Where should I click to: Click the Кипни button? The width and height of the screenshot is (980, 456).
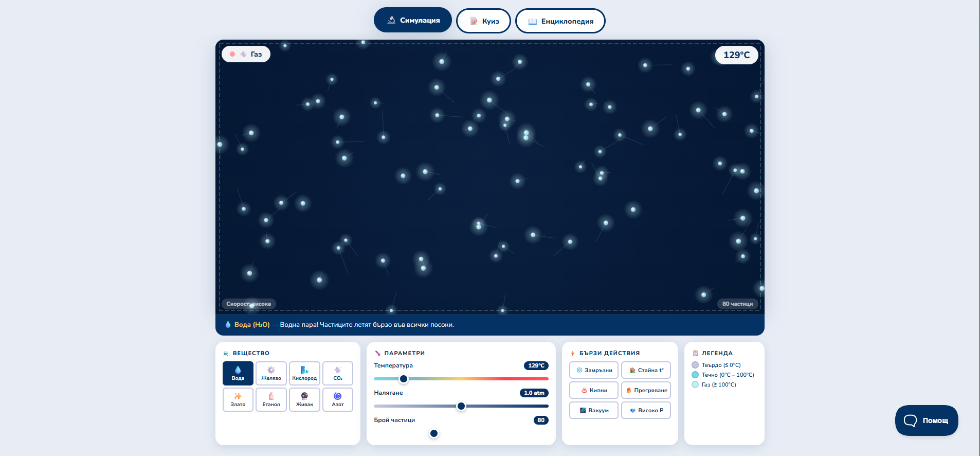(x=593, y=390)
